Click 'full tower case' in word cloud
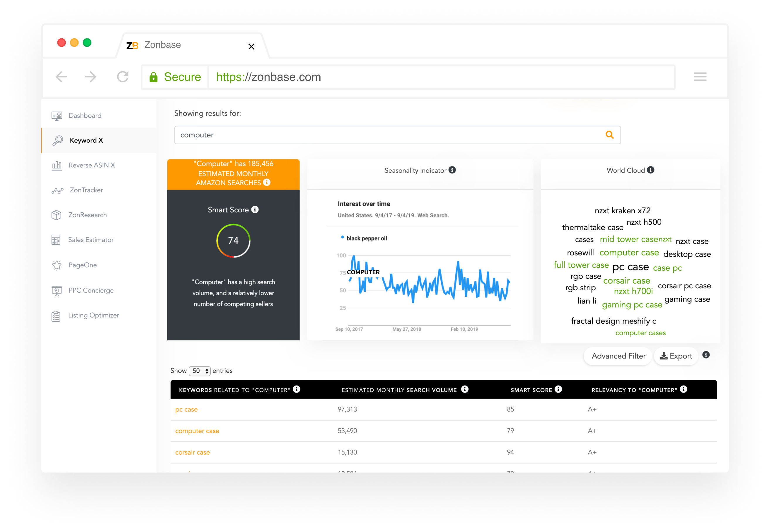 point(581,265)
